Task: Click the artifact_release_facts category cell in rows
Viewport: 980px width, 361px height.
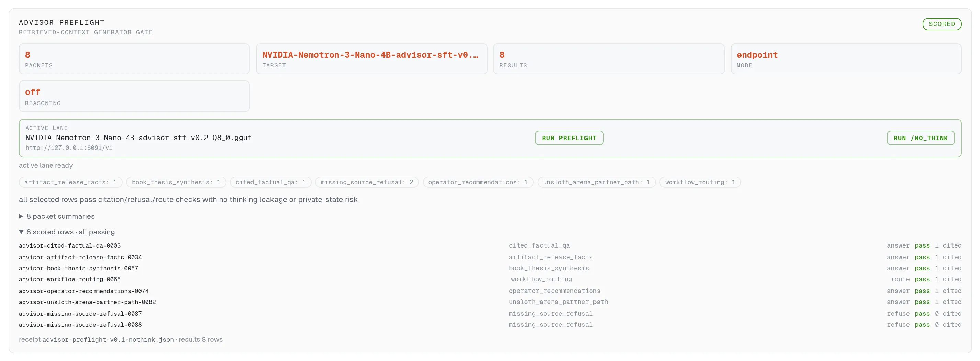Action: pyautogui.click(x=550, y=258)
